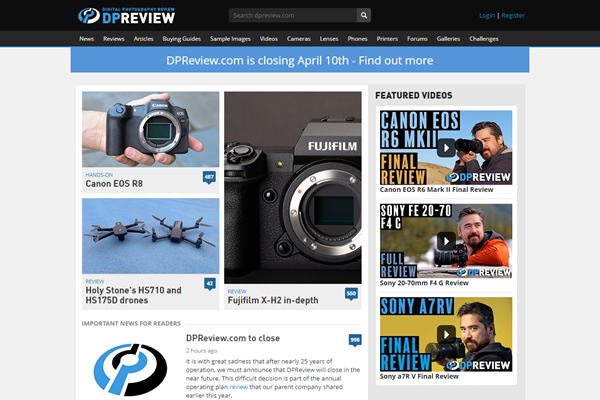Image resolution: width=600 pixels, height=400 pixels.
Task: Open Sony 20-70mm F4 G Review caption
Action: pyautogui.click(x=424, y=283)
